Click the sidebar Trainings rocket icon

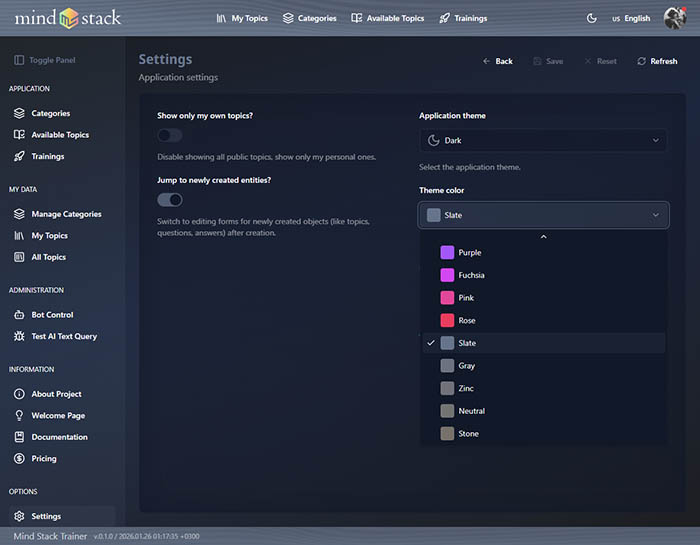pos(19,156)
